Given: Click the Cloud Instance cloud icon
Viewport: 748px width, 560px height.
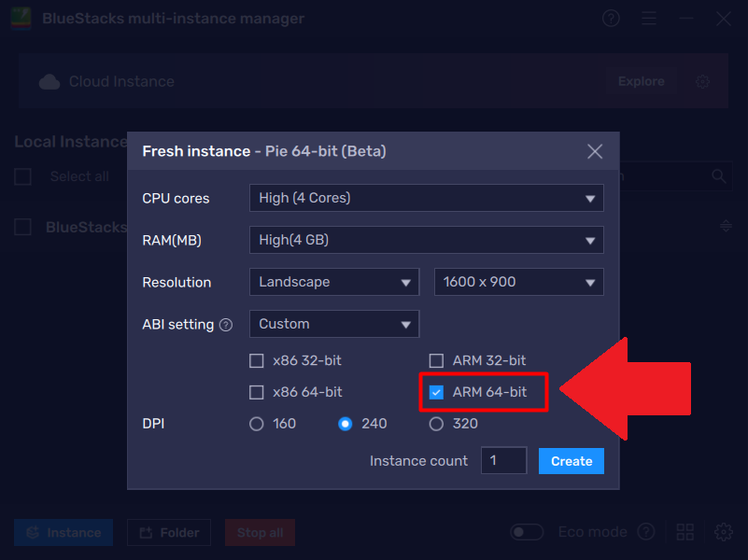Looking at the screenshot, I should coord(49,82).
